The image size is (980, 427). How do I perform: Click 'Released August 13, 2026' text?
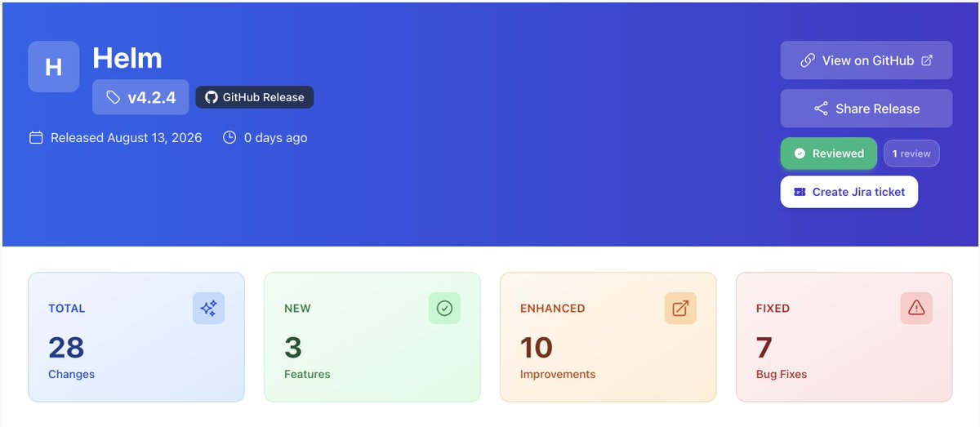pyautogui.click(x=127, y=138)
